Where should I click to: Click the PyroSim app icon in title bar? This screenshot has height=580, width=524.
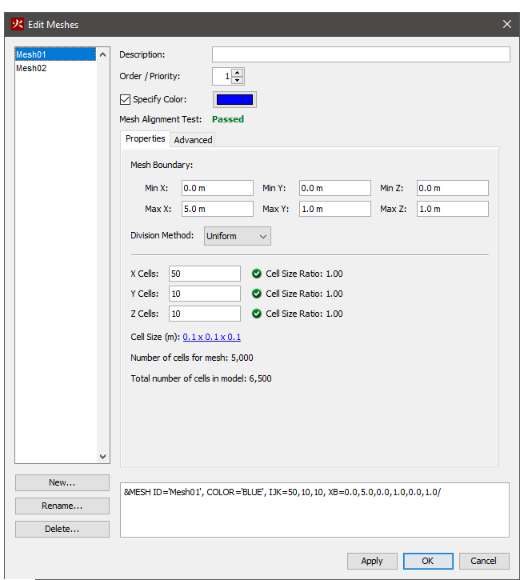17,24
